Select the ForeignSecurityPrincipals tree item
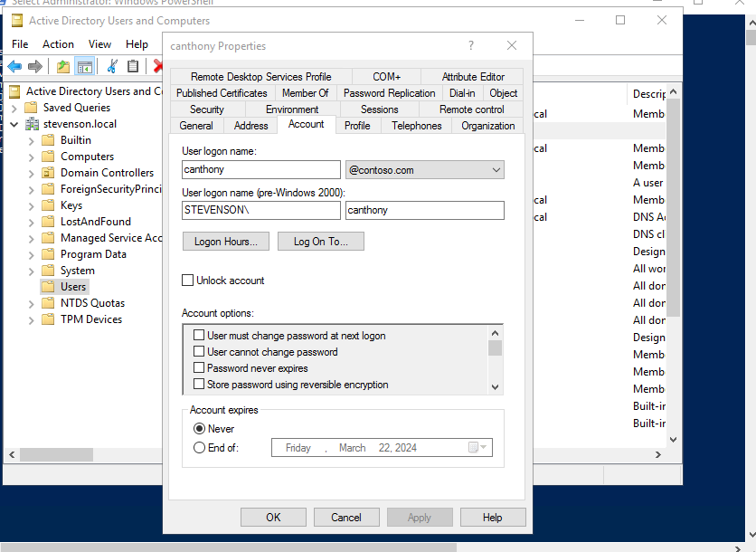The width and height of the screenshot is (756, 552). (x=111, y=188)
